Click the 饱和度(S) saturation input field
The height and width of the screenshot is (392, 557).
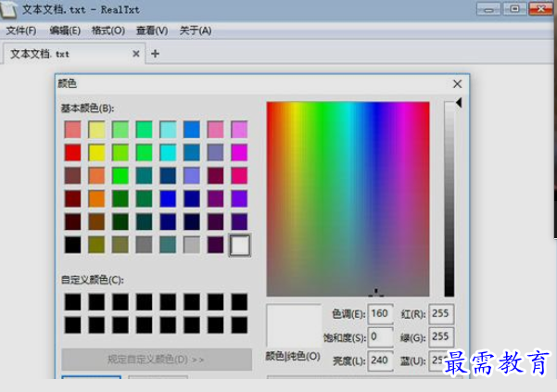click(x=381, y=337)
